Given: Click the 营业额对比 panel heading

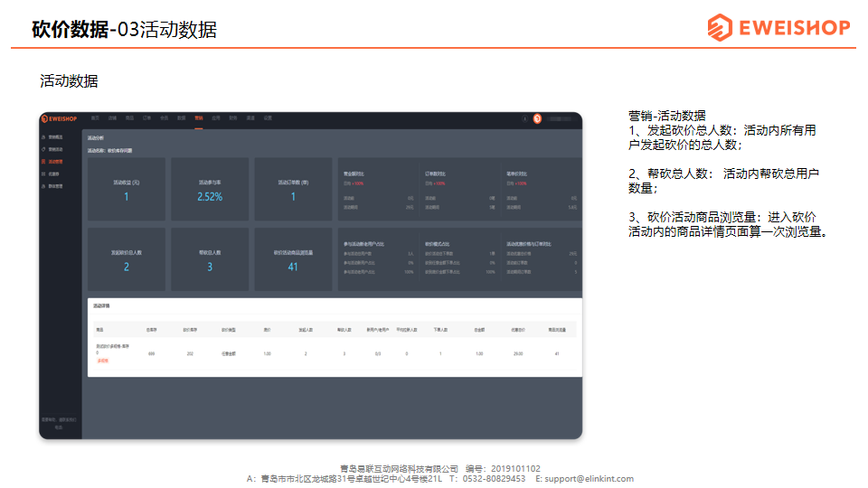Looking at the screenshot, I should (354, 174).
